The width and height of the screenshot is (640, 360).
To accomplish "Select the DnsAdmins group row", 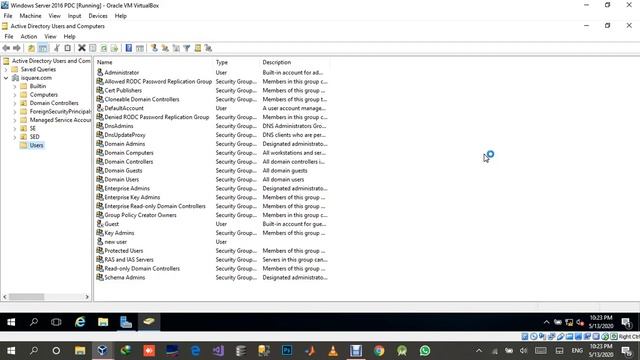I will click(119, 126).
